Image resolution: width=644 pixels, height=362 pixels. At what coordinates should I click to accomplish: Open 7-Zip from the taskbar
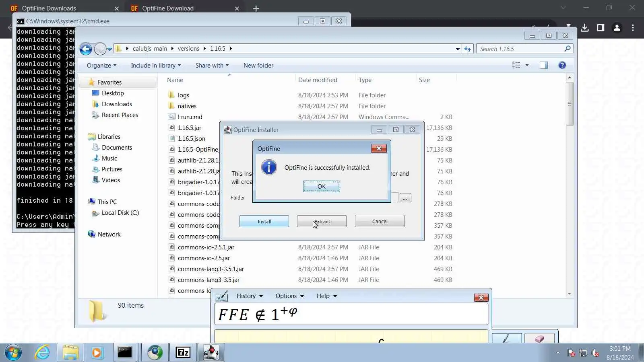pyautogui.click(x=183, y=353)
